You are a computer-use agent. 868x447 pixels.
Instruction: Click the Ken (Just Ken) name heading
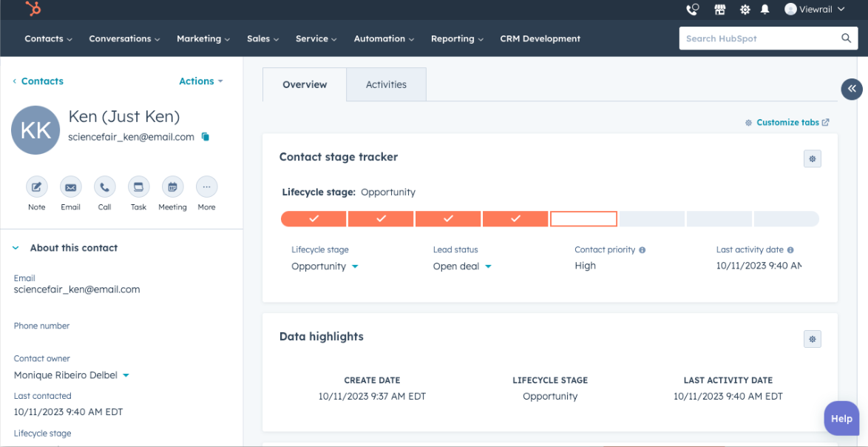tap(124, 116)
